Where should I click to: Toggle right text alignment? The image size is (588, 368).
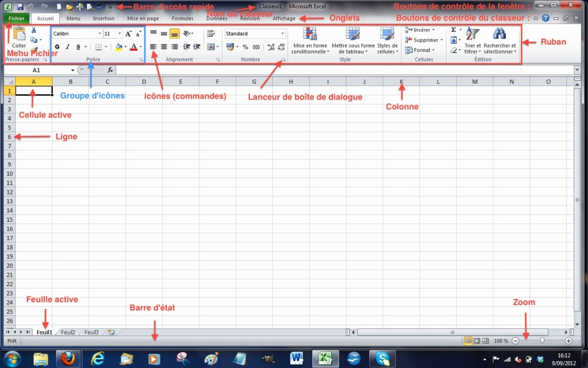pos(174,47)
